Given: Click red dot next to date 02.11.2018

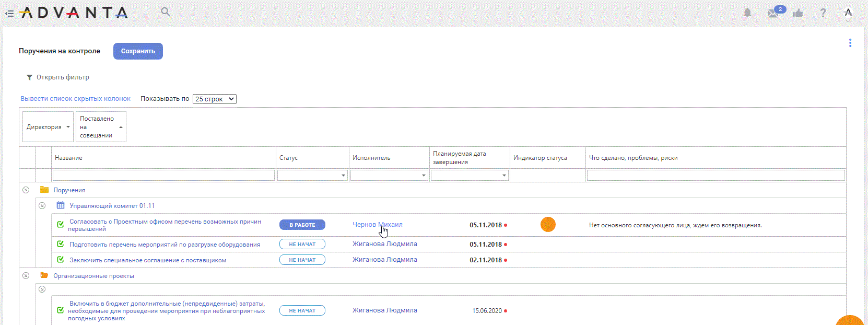Looking at the screenshot, I should 506,260.
